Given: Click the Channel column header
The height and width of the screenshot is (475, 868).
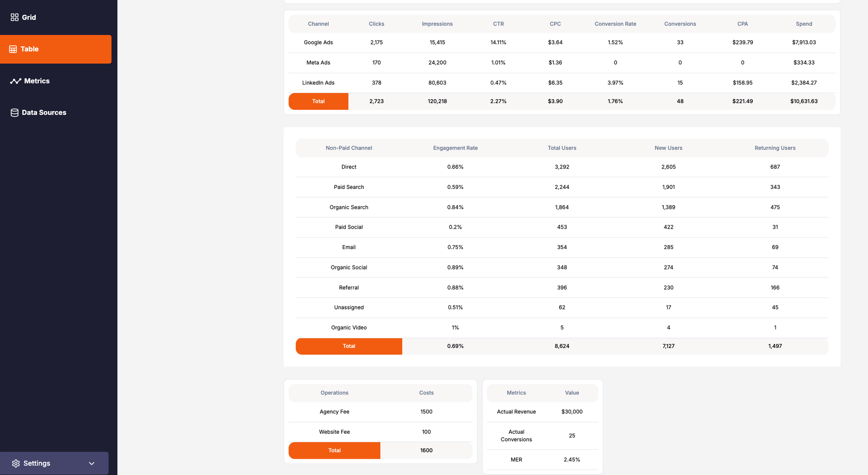Looking at the screenshot, I should pos(318,24).
